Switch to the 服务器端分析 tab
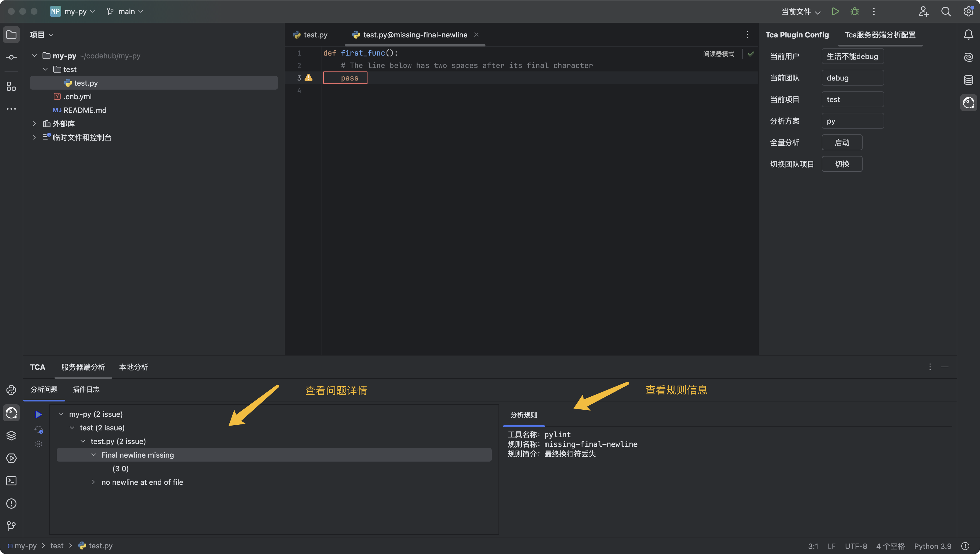The image size is (980, 554). pos(83,367)
